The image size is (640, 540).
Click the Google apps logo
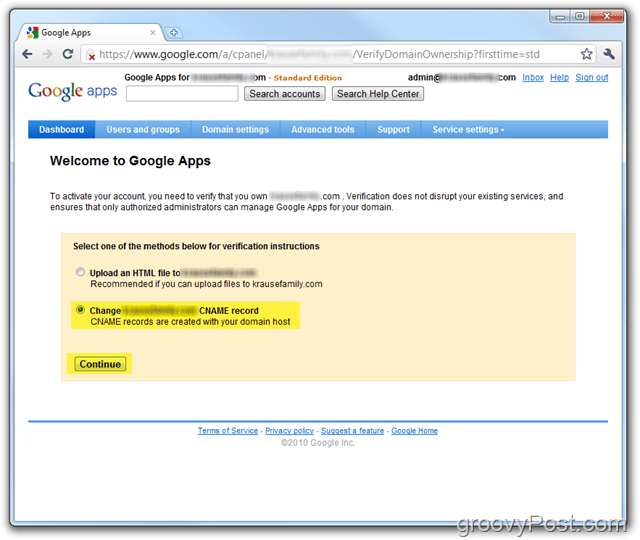click(73, 91)
